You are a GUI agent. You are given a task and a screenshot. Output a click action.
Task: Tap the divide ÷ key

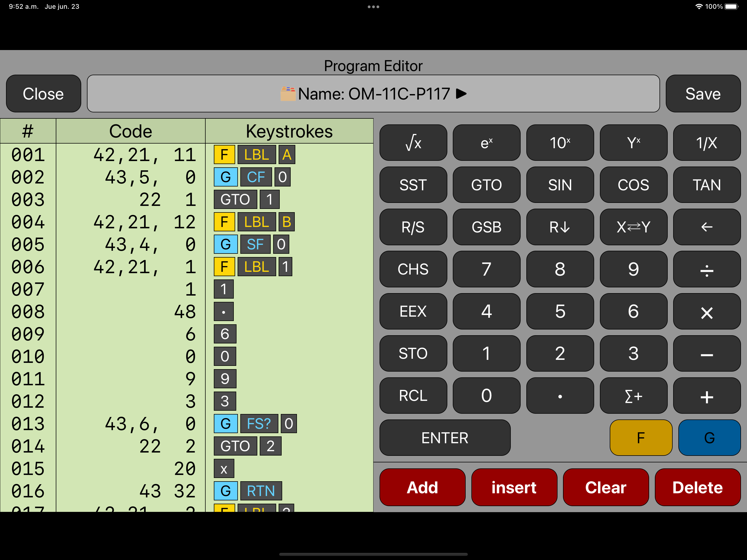(707, 269)
